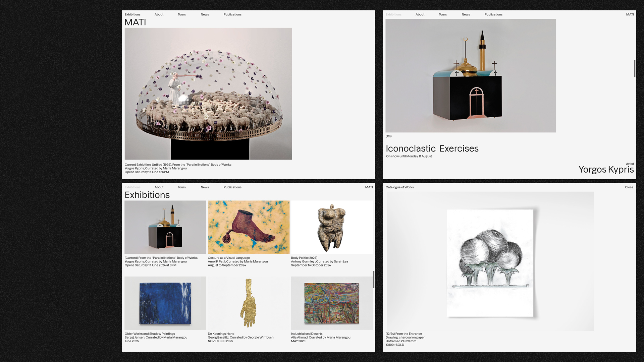The width and height of the screenshot is (644, 362).
Task: Click Exhibitions in top-left panel navigation
Action: click(x=132, y=14)
